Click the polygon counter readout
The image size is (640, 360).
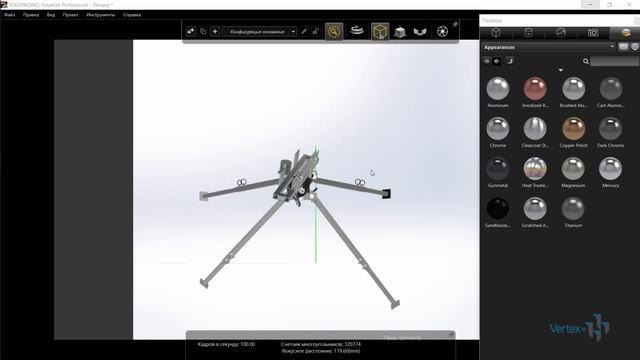321,344
